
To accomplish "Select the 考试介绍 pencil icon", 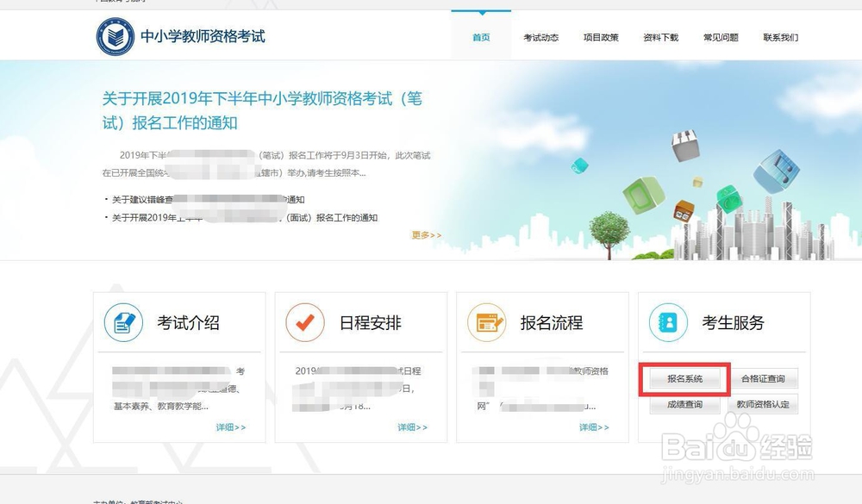I will (x=123, y=321).
